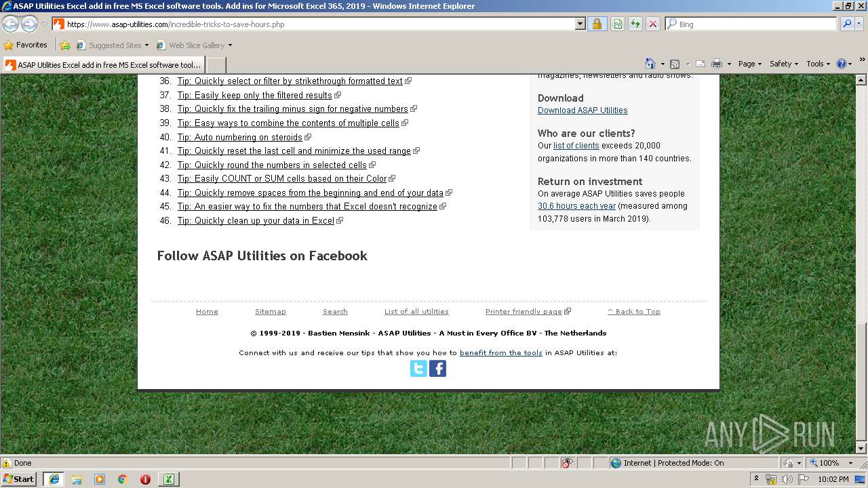Image resolution: width=868 pixels, height=488 pixels.
Task: Open the Favorites button
Action: click(x=26, y=45)
